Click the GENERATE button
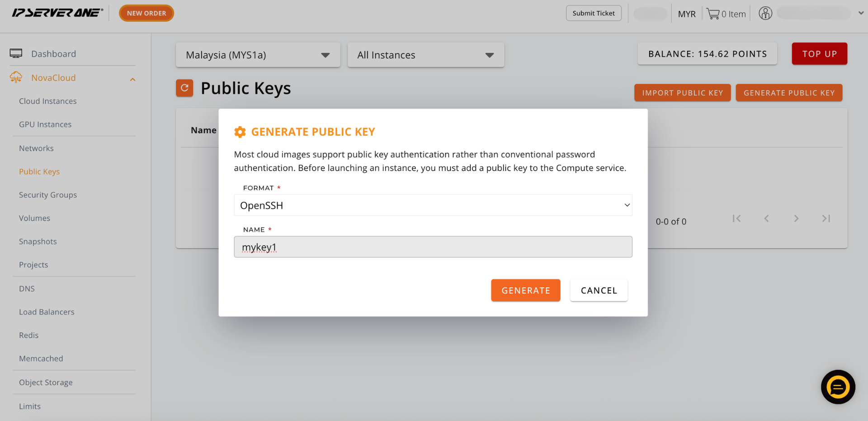Screen dimensions: 868x421 click(526, 290)
